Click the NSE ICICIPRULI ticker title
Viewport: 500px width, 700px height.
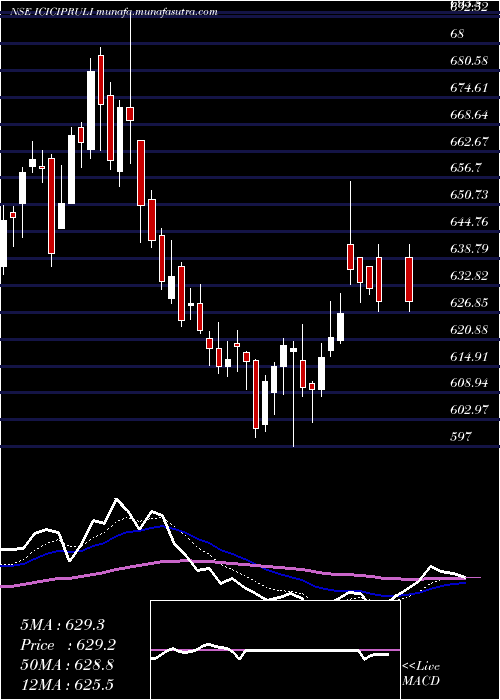click(x=113, y=12)
